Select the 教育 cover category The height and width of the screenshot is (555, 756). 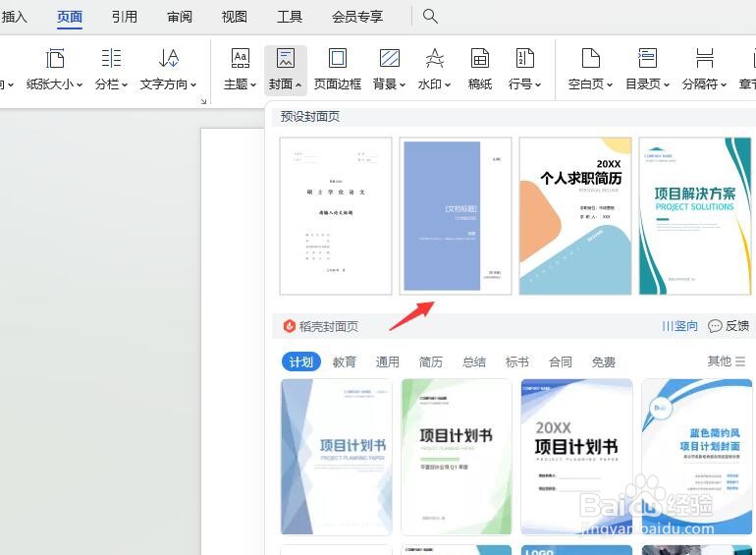click(x=345, y=361)
